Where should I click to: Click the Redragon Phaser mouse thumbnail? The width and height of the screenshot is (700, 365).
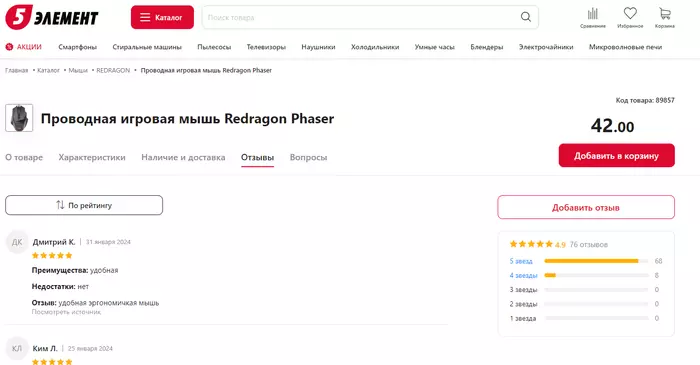19,118
